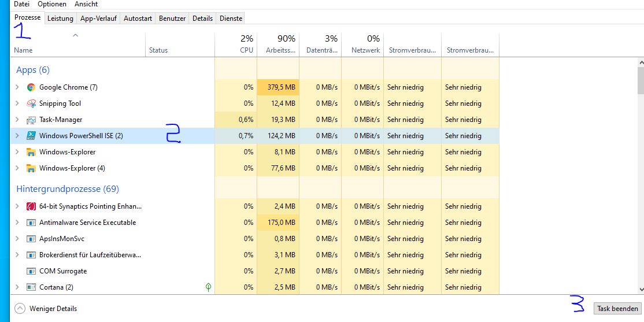Sort by Netzwerk 0% column header

click(362, 45)
